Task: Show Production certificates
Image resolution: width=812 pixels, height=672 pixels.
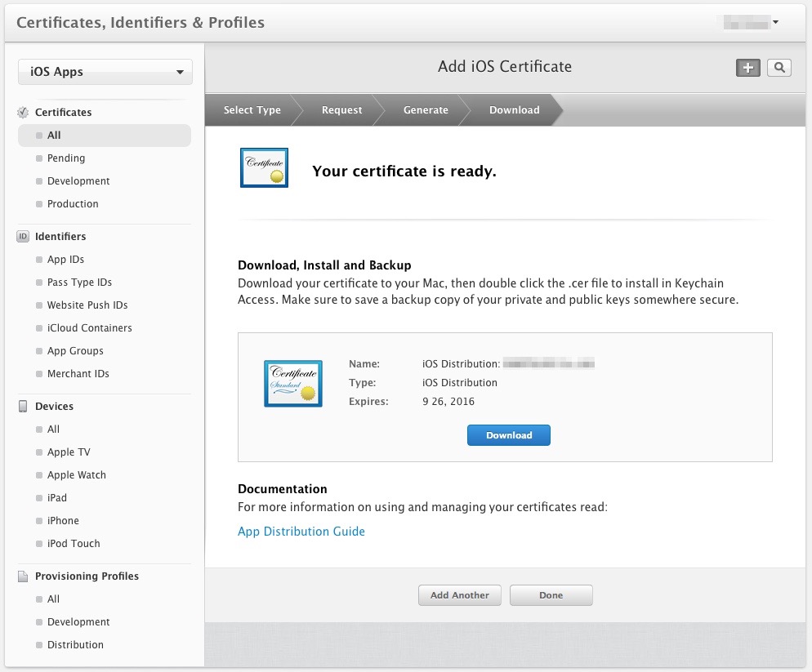Action: (73, 204)
